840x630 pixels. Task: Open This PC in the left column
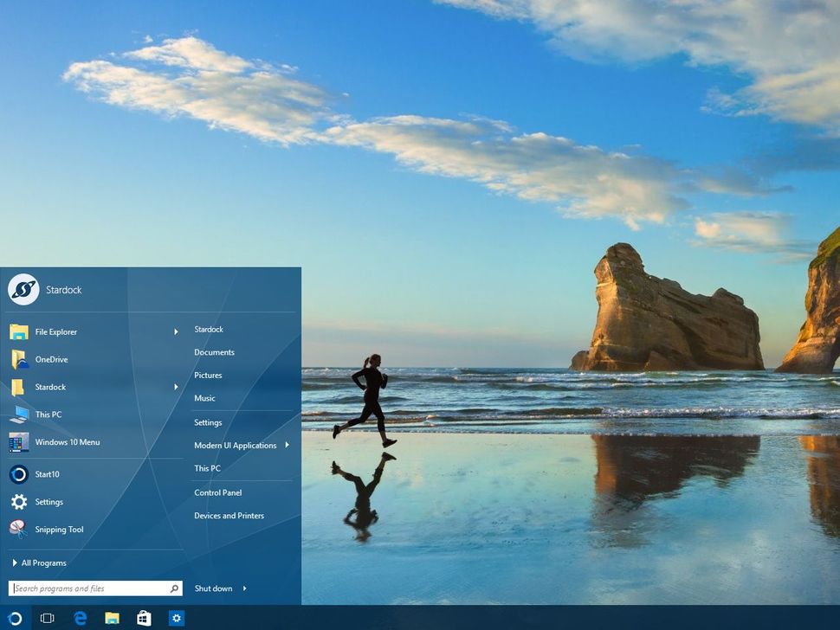click(x=48, y=415)
